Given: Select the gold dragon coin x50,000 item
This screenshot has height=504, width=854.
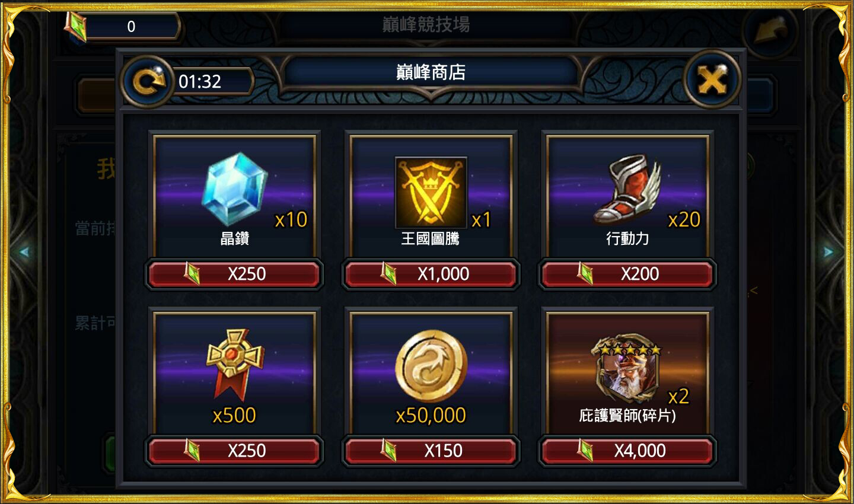Looking at the screenshot, I should pyautogui.click(x=431, y=366).
